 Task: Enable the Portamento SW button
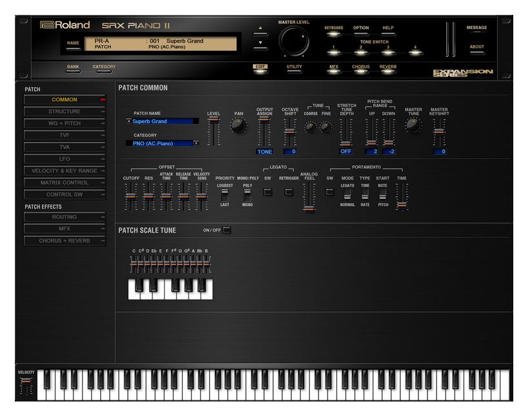click(x=330, y=192)
